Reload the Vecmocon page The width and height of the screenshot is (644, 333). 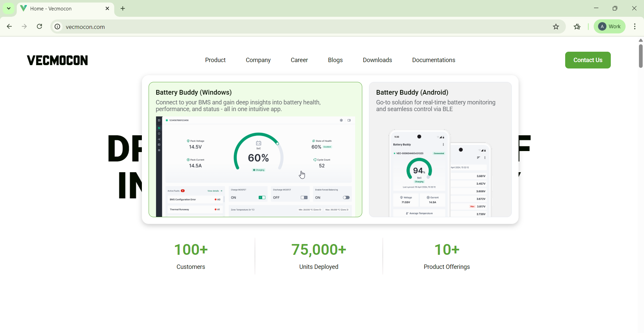tap(40, 27)
